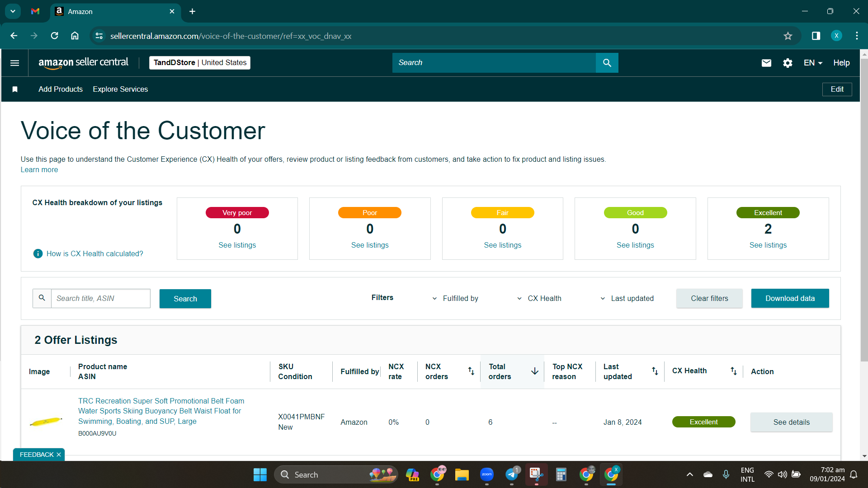This screenshot has height=488, width=868.
Task: Sort by CX Health column
Action: (x=733, y=371)
